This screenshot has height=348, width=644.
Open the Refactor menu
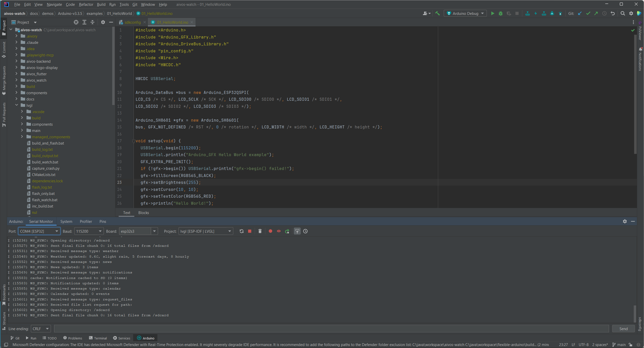(x=86, y=4)
